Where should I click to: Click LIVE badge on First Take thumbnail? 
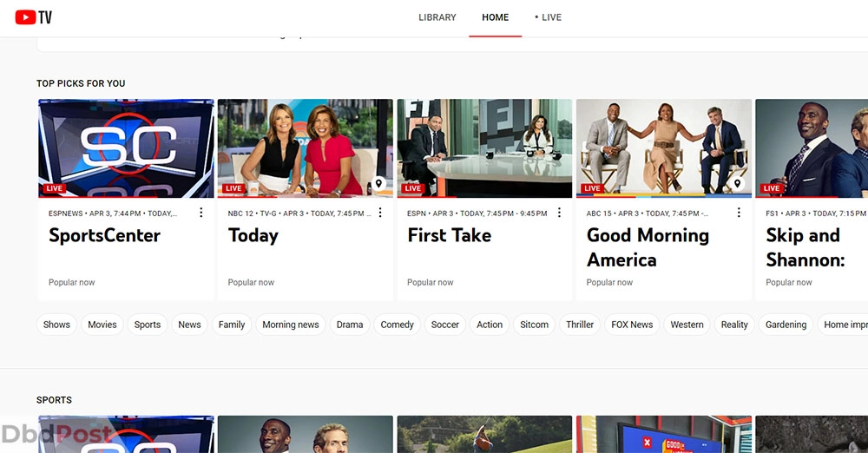413,188
